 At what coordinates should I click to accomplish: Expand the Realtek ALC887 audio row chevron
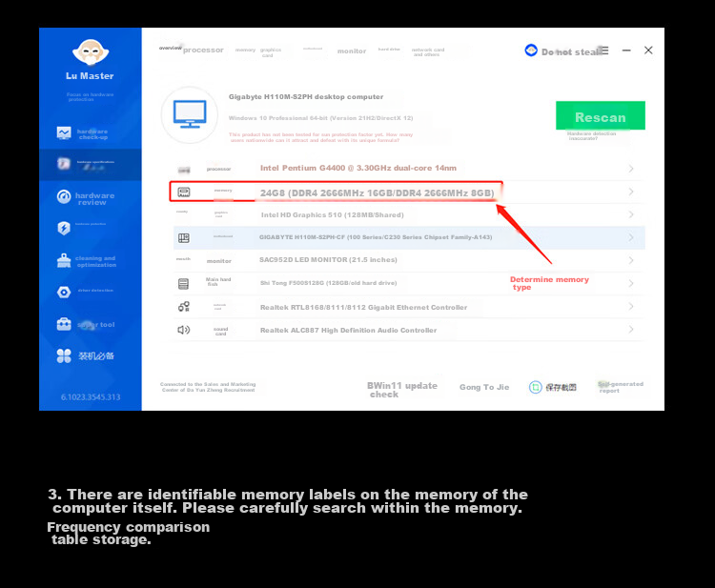click(x=631, y=329)
